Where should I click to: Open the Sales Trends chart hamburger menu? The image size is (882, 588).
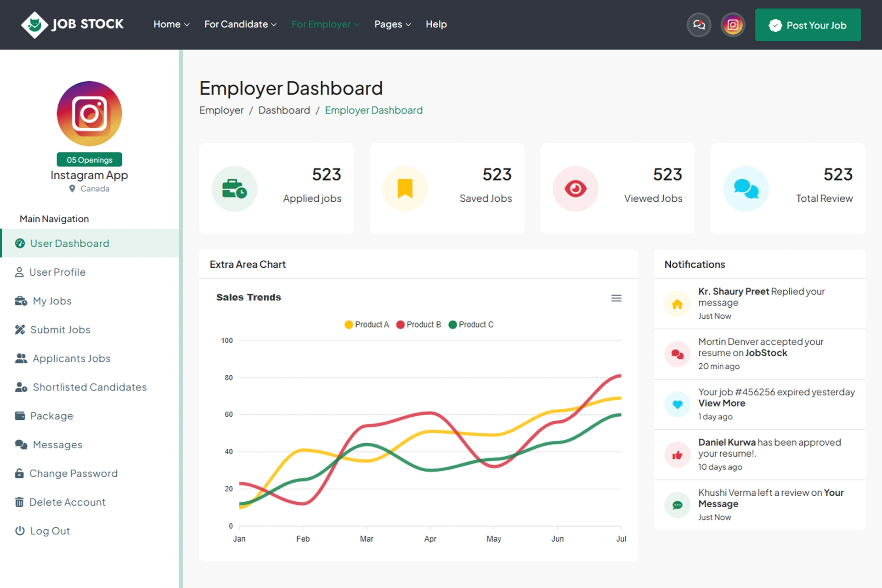tap(616, 298)
